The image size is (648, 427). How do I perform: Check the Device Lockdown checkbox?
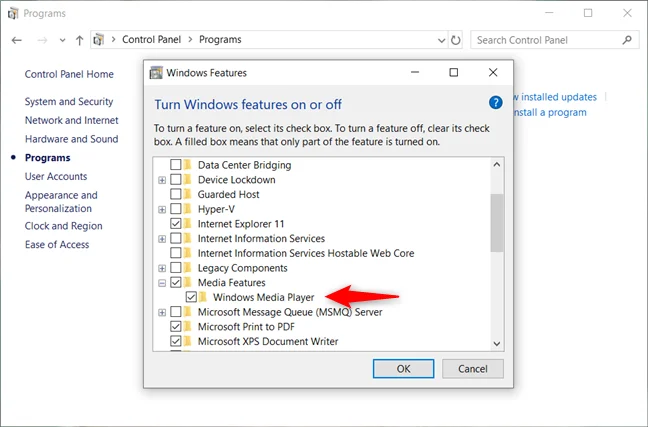(x=176, y=179)
